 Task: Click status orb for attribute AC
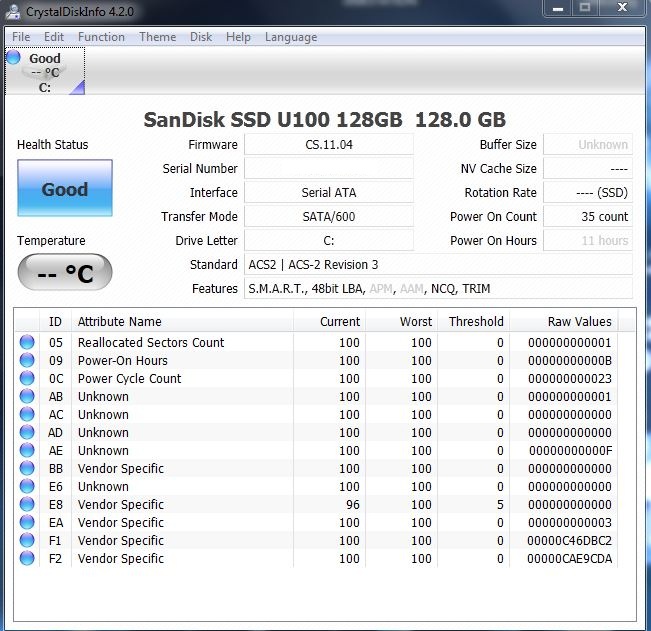(27, 414)
